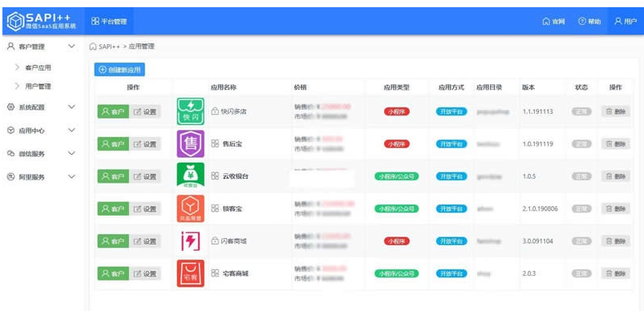
Task: Click 设置 button for 锁客宝
Action: pyautogui.click(x=145, y=208)
